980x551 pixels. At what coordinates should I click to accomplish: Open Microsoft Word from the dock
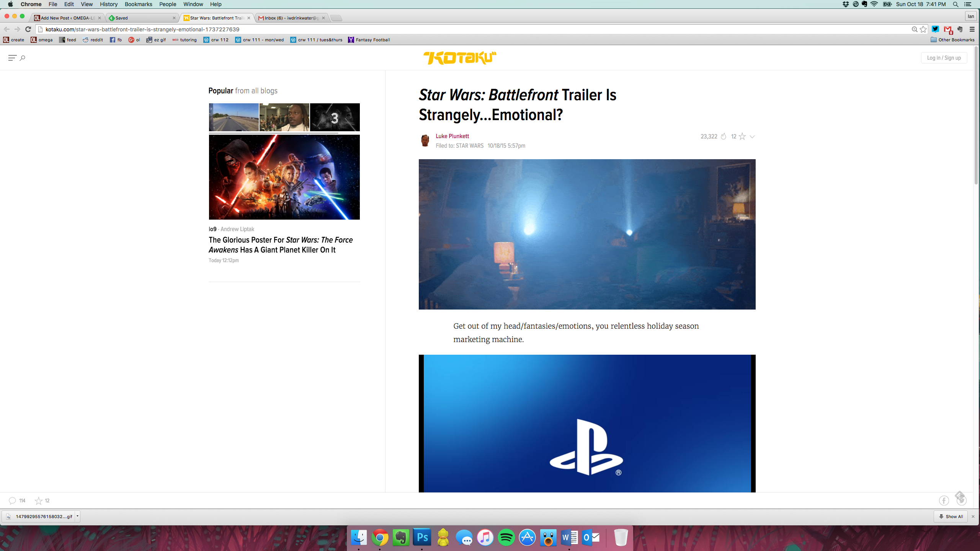click(x=569, y=538)
